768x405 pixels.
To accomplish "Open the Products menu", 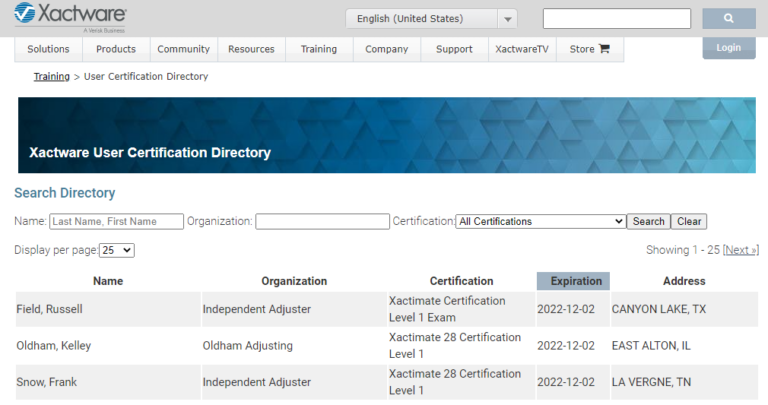I will coord(116,49).
